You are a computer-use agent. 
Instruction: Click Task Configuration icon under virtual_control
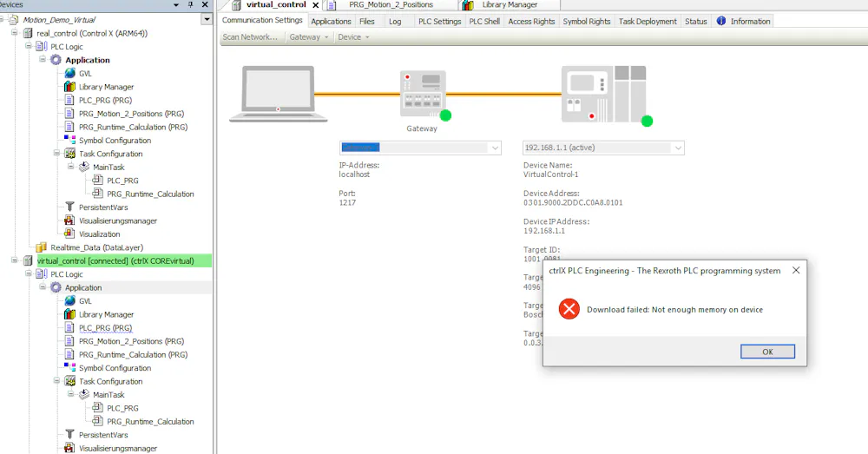(x=69, y=381)
